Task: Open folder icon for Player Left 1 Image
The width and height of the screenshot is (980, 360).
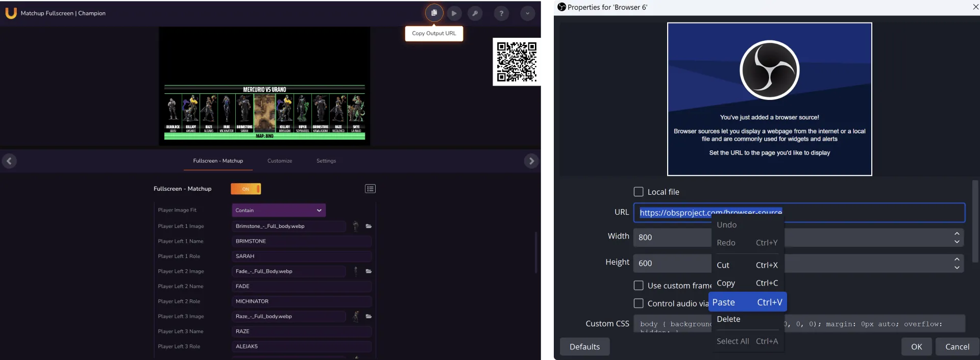Action: (369, 226)
